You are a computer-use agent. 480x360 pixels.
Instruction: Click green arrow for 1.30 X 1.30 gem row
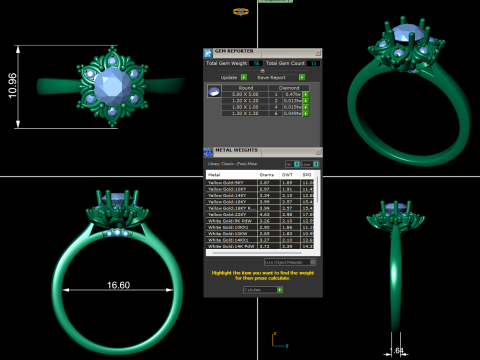305,113
